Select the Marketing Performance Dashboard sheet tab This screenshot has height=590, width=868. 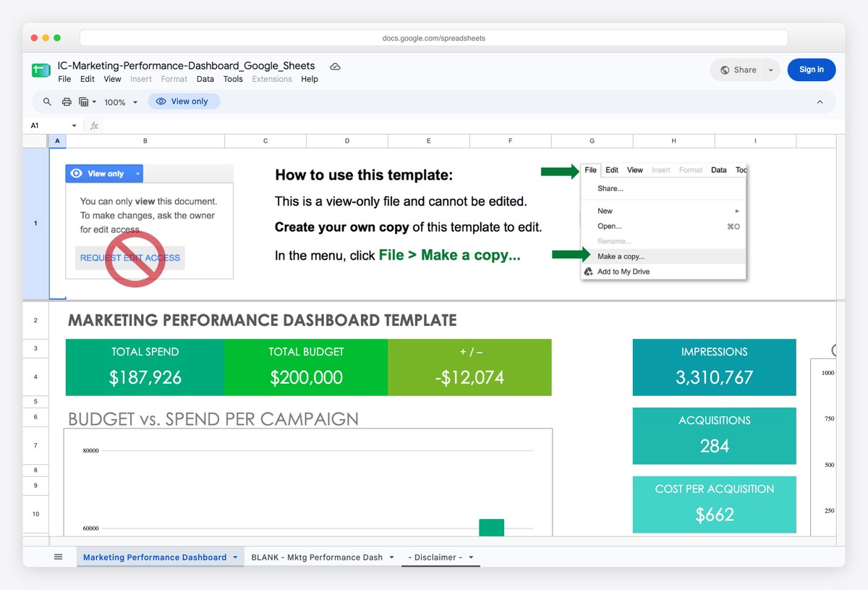(x=155, y=557)
